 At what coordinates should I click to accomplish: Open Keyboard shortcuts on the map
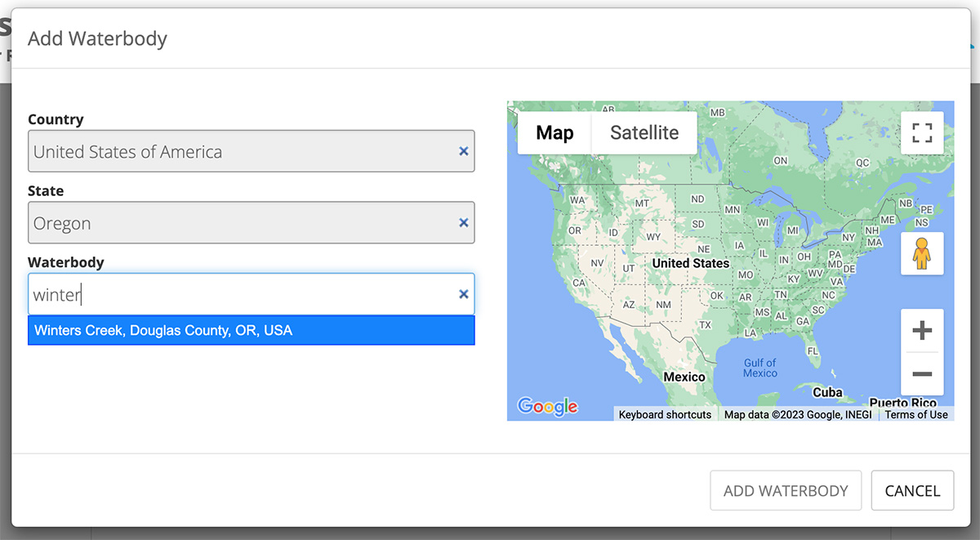pos(665,415)
